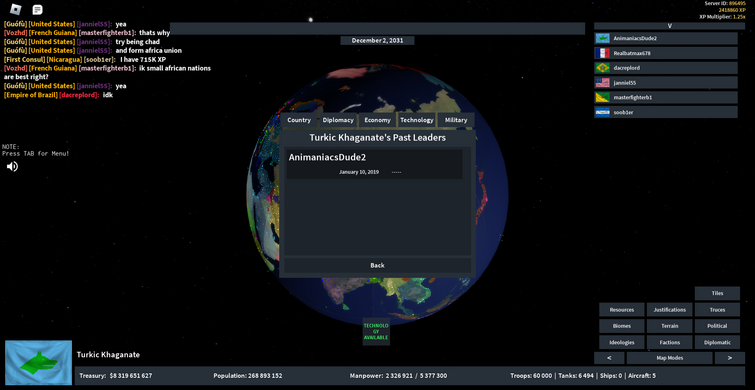The height and width of the screenshot is (390, 755).
Task: Click the French Guiana flag beside masterfighterb1
Action: click(602, 97)
